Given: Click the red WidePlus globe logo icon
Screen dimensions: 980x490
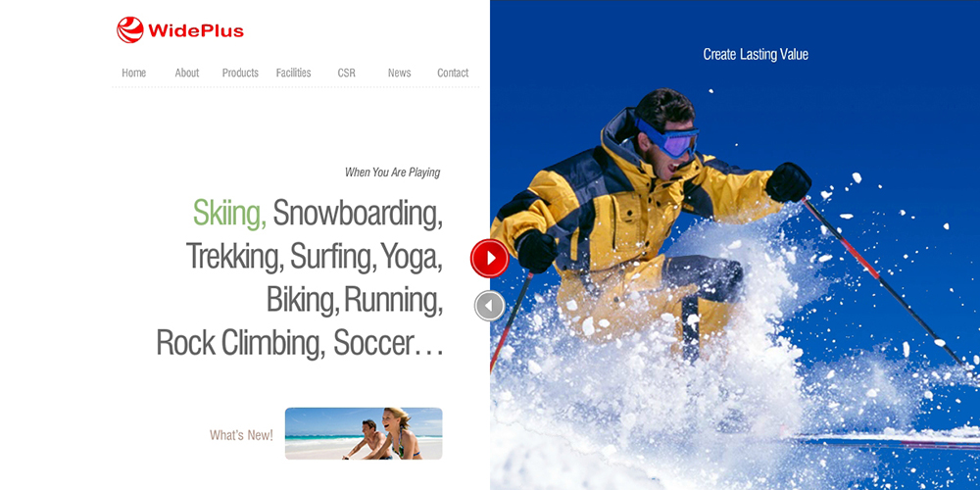Looking at the screenshot, I should [130, 30].
